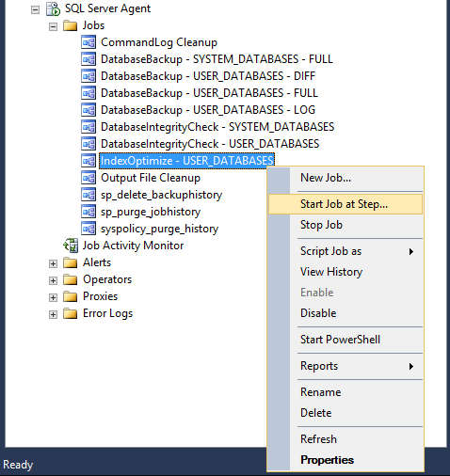This screenshot has width=450, height=476.
Task: Collapse the Jobs folder
Action: 54,26
